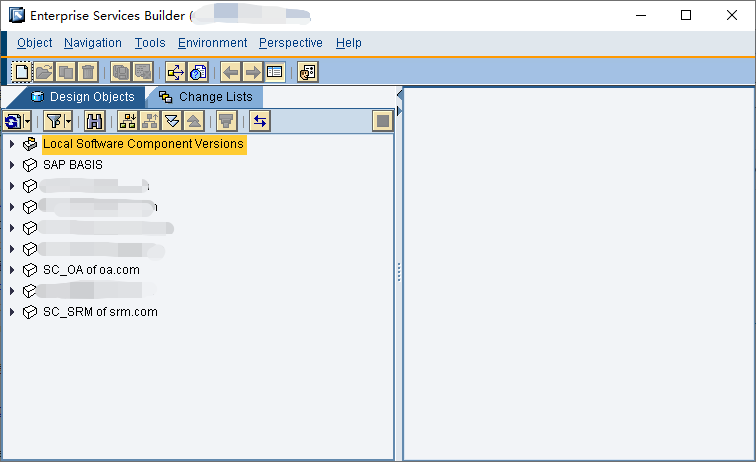The height and width of the screenshot is (462, 756).
Task: Expand the SC_SRM of srm.com node
Action: pos(12,312)
